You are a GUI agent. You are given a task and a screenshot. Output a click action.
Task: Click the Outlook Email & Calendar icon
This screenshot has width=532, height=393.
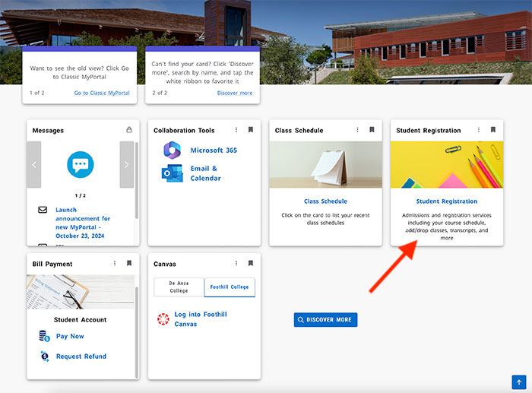point(171,173)
